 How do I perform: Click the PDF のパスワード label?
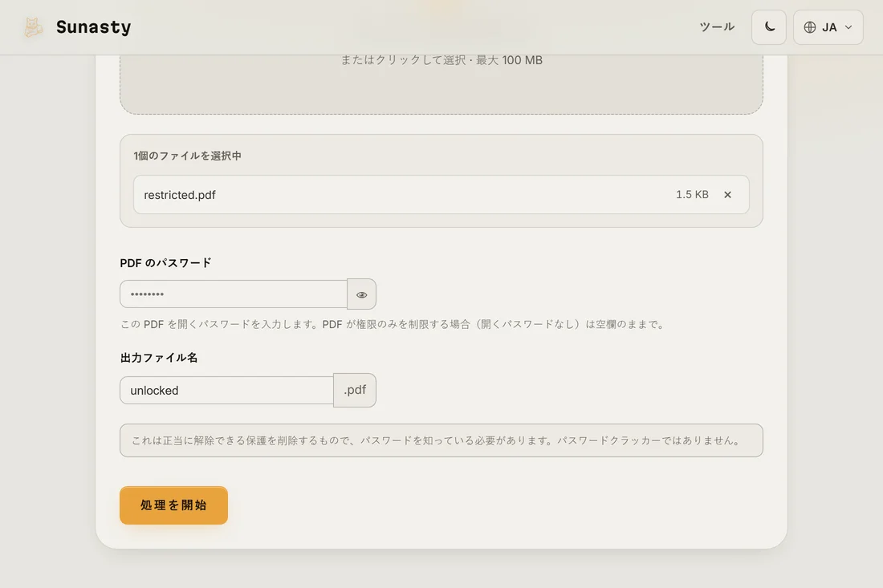coord(165,263)
